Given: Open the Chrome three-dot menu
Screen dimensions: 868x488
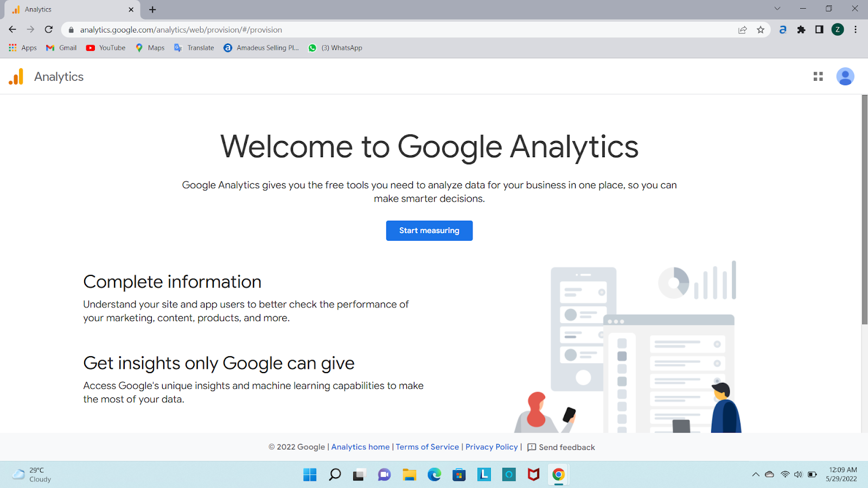Looking at the screenshot, I should pyautogui.click(x=856, y=30).
